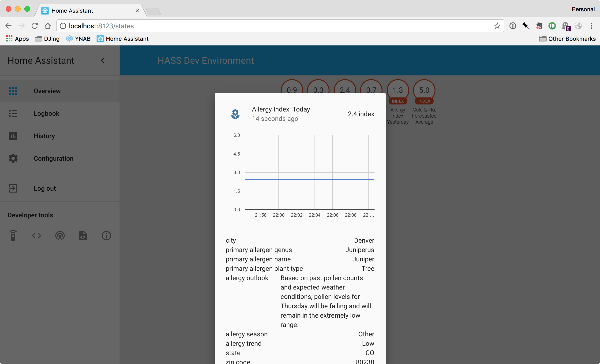
Task: Click the HASS Dev Environment header title
Action: pyautogui.click(x=206, y=60)
